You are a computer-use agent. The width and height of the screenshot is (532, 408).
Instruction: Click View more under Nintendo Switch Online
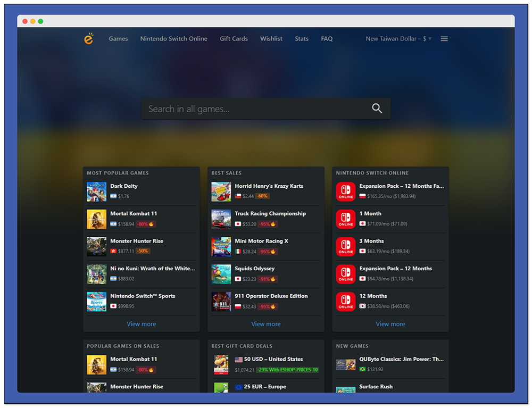point(390,324)
